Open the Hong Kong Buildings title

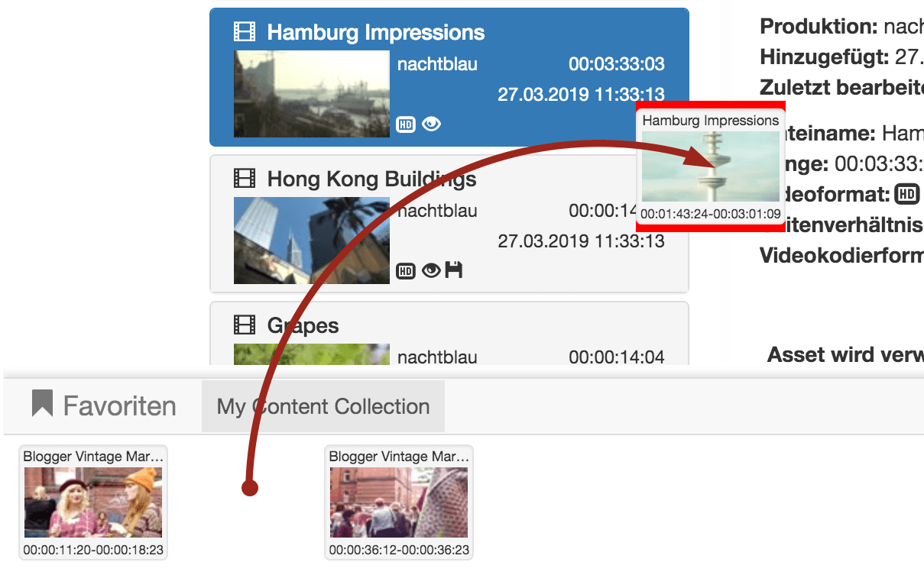[x=371, y=179]
